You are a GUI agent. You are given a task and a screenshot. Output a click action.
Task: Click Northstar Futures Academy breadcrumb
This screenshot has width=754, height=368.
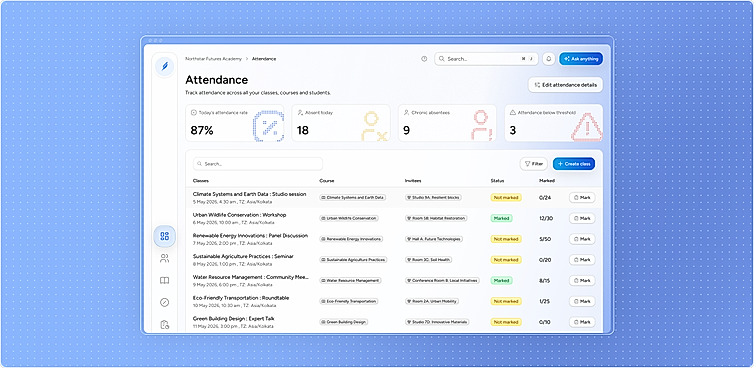(x=214, y=59)
